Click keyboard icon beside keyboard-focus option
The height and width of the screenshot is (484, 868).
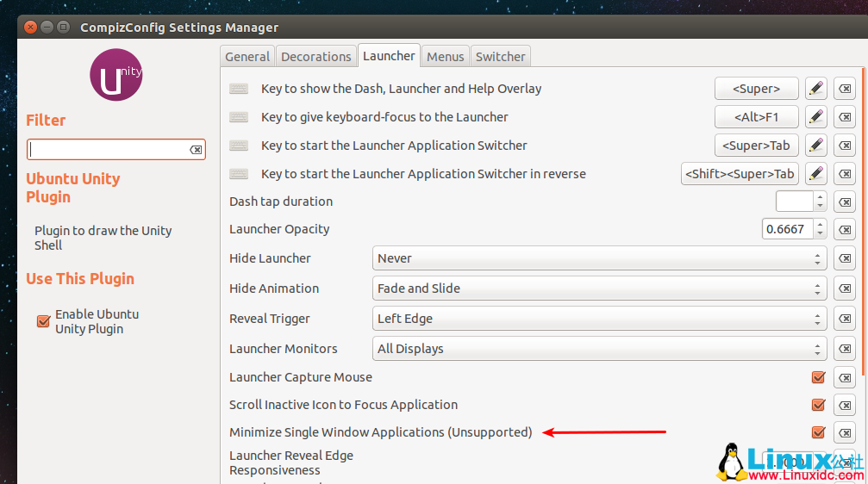click(x=239, y=117)
